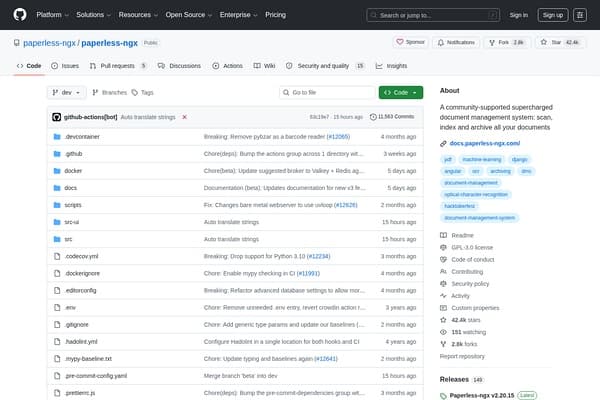Click the Notifications bell icon
600x400 pixels.
coord(441,42)
